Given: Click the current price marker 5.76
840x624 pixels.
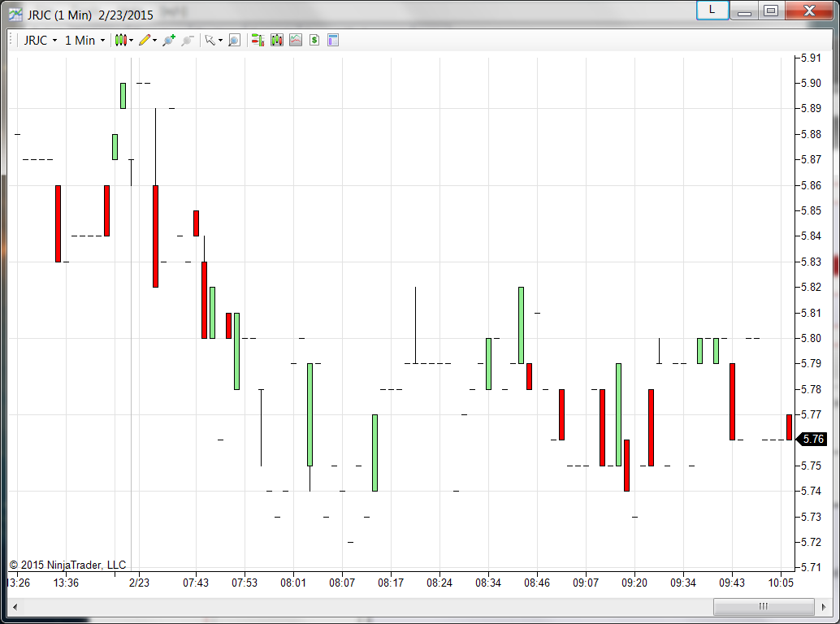Looking at the screenshot, I should (x=812, y=440).
